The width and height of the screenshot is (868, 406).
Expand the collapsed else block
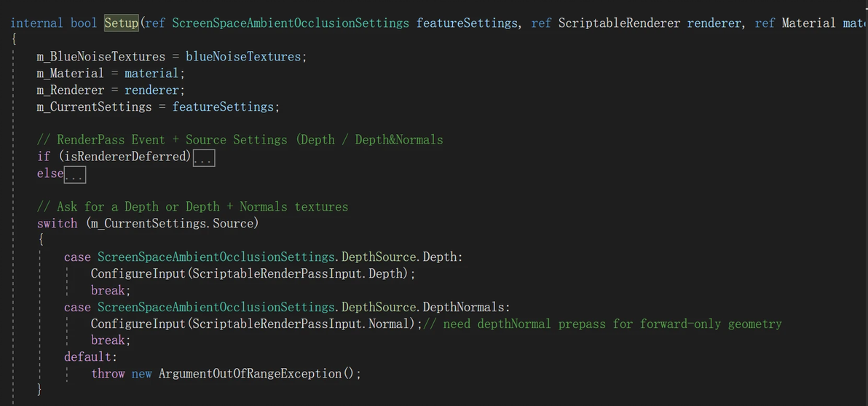tap(75, 174)
